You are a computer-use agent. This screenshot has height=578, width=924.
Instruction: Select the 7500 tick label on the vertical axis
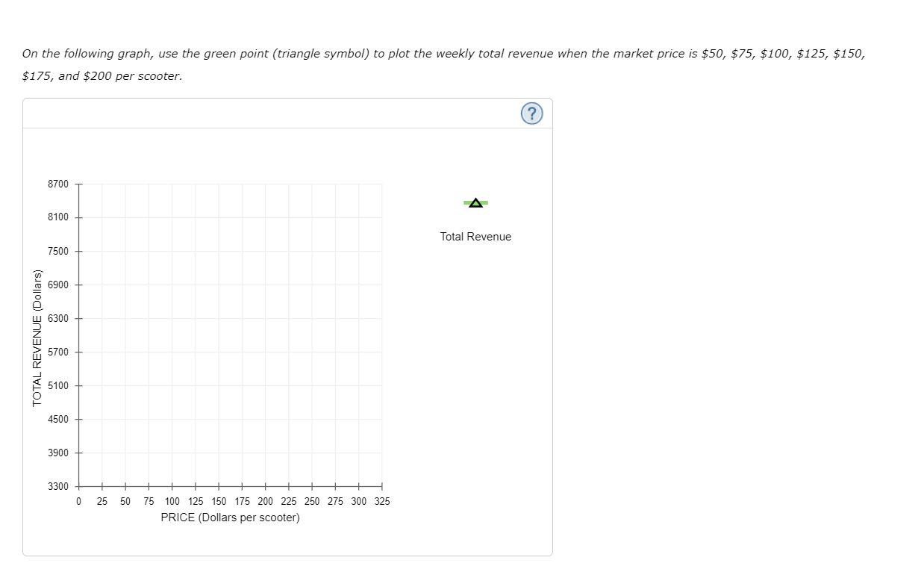click(57, 251)
